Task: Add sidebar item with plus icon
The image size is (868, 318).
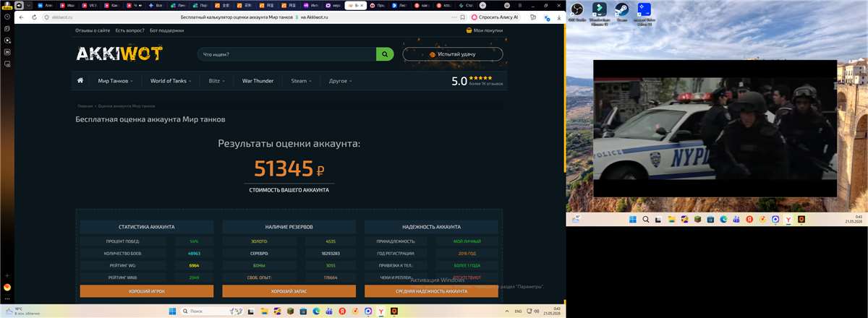Action: (x=7, y=275)
